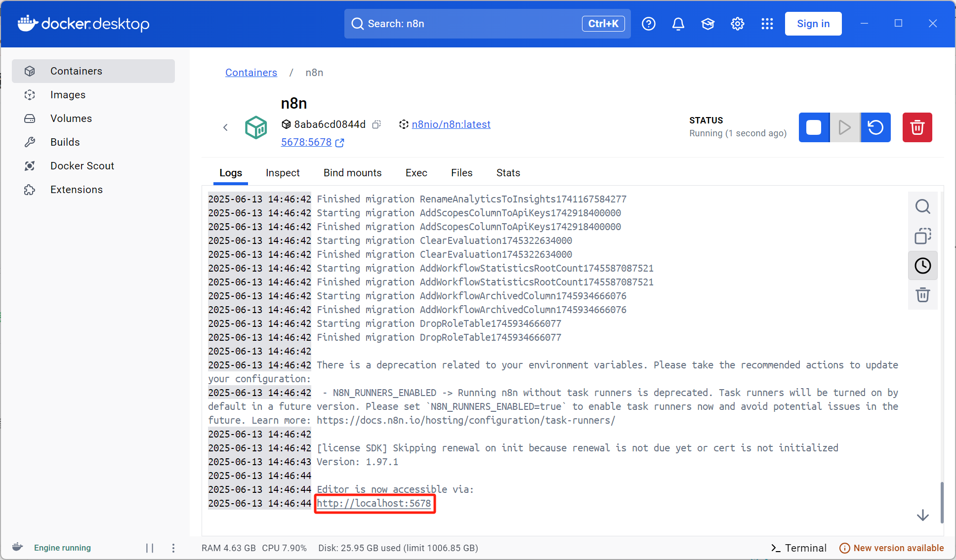Open Docker Scout in the sidebar
Image resolution: width=956 pixels, height=560 pixels.
(93, 166)
